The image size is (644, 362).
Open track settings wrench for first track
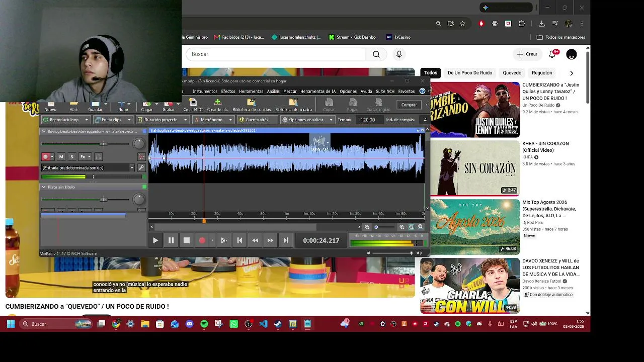tap(141, 167)
